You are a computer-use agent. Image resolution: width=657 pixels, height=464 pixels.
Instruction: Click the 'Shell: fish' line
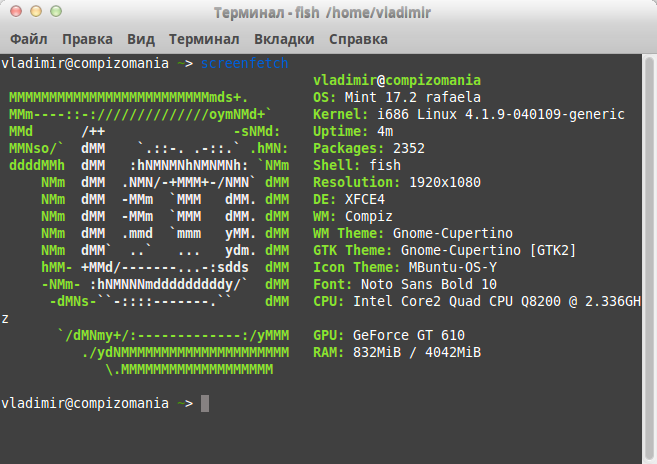click(x=357, y=166)
